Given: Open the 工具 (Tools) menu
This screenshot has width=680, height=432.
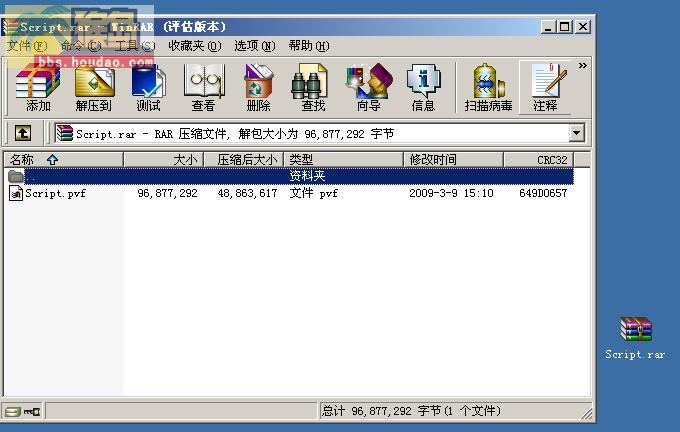Looking at the screenshot, I should (x=135, y=46).
